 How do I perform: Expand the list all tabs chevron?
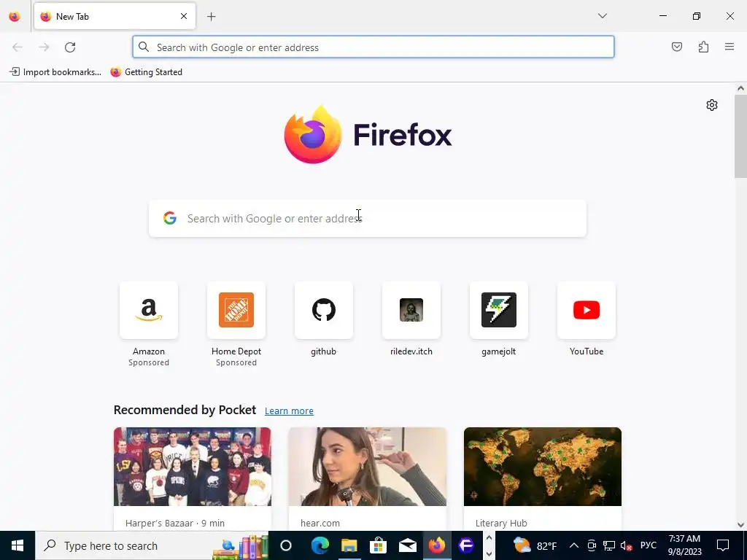tap(602, 16)
